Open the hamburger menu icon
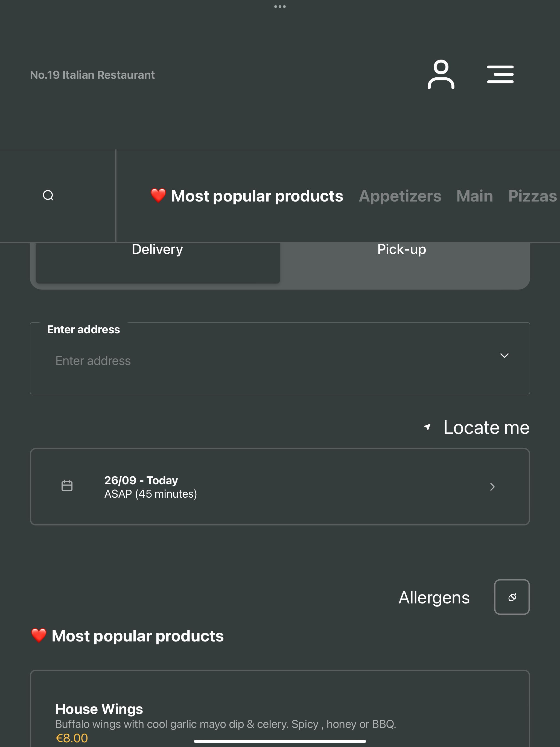This screenshot has height=747, width=560. click(x=500, y=74)
